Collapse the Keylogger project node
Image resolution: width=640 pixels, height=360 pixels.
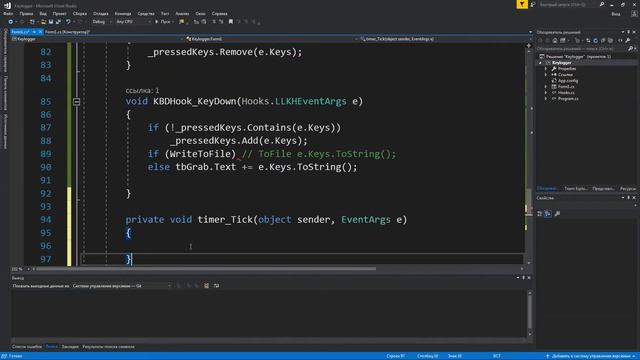point(540,63)
